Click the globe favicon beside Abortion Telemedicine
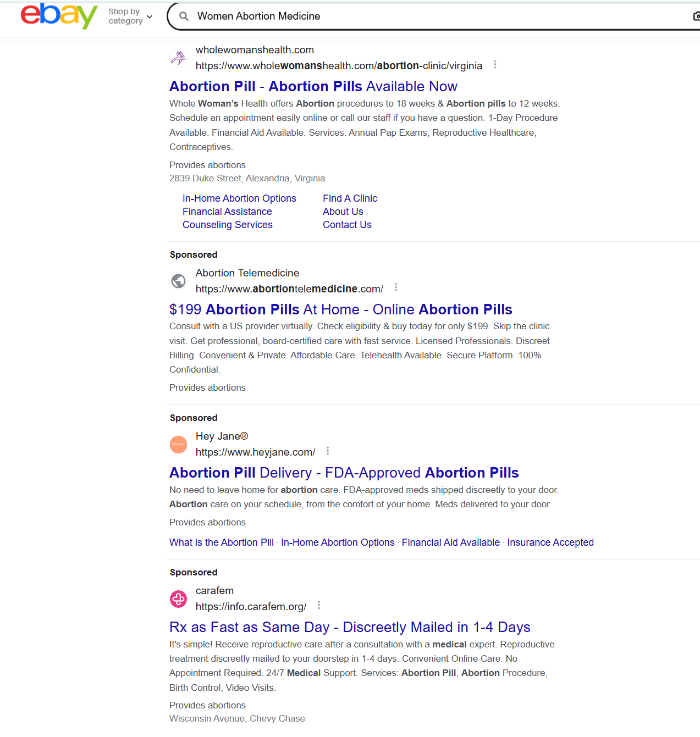Viewport: 700px width, 737px height. (178, 281)
